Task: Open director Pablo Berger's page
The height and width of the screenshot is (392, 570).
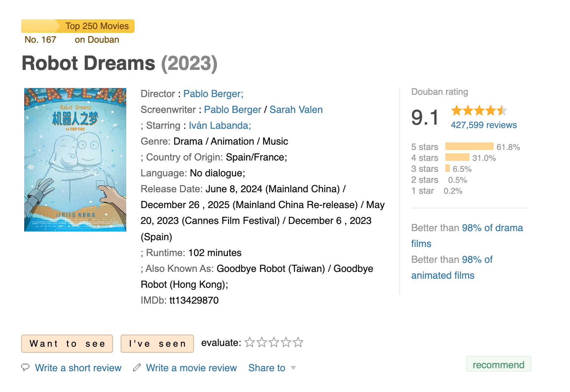Action: tap(213, 94)
